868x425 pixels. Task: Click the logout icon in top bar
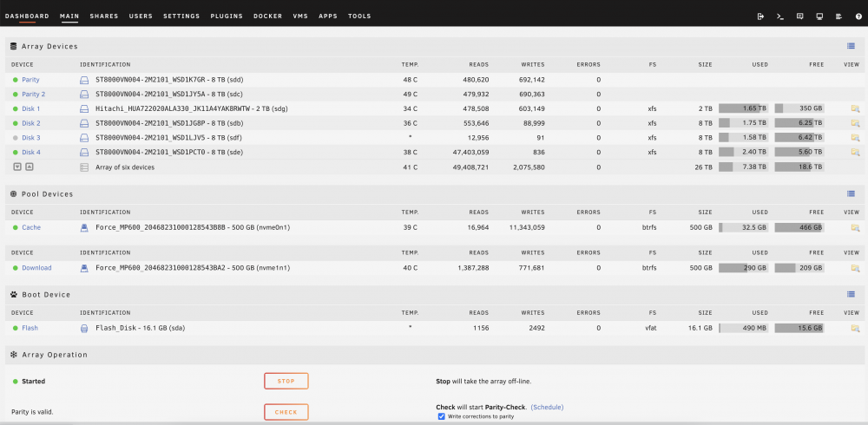point(760,16)
